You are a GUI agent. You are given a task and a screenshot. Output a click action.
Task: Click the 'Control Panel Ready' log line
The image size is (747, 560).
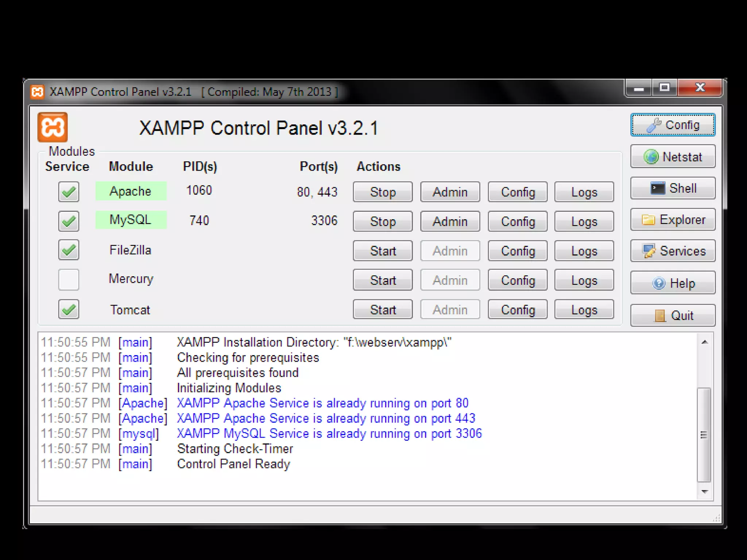pyautogui.click(x=233, y=464)
